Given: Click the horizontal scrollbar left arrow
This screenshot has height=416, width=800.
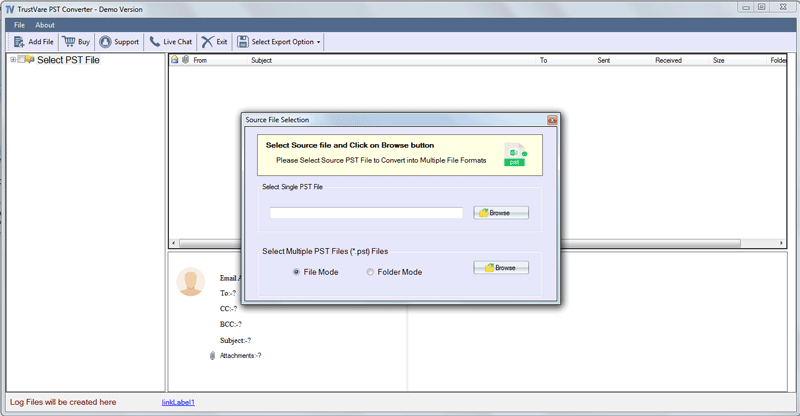Looking at the screenshot, I should [173, 243].
